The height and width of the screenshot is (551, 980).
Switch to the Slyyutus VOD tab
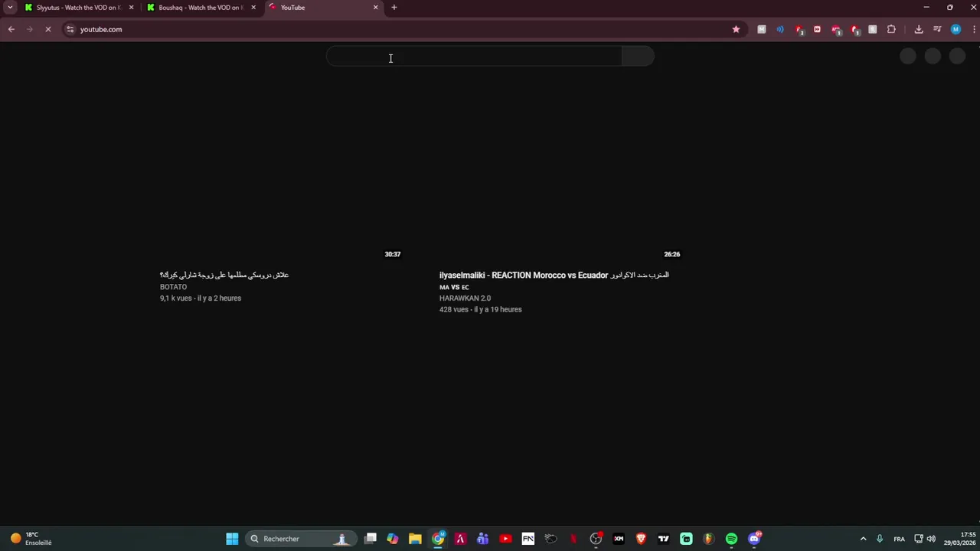click(x=79, y=8)
